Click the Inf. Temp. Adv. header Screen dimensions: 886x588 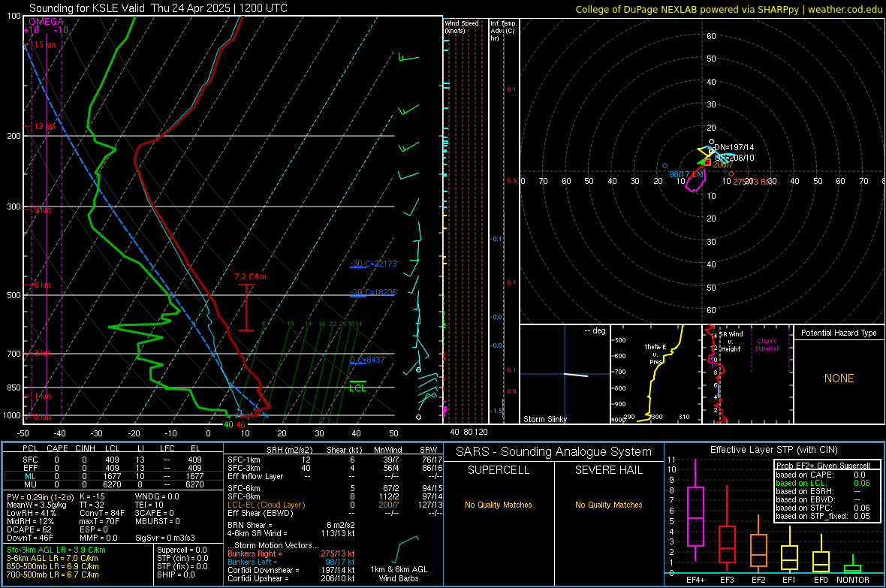tap(503, 31)
